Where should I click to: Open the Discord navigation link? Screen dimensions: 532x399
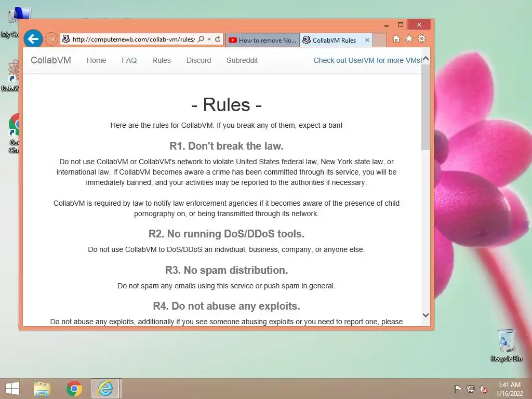click(199, 60)
